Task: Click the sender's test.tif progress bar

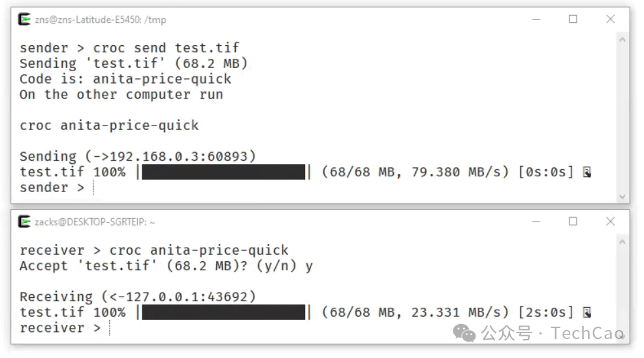Action: pos(223,172)
